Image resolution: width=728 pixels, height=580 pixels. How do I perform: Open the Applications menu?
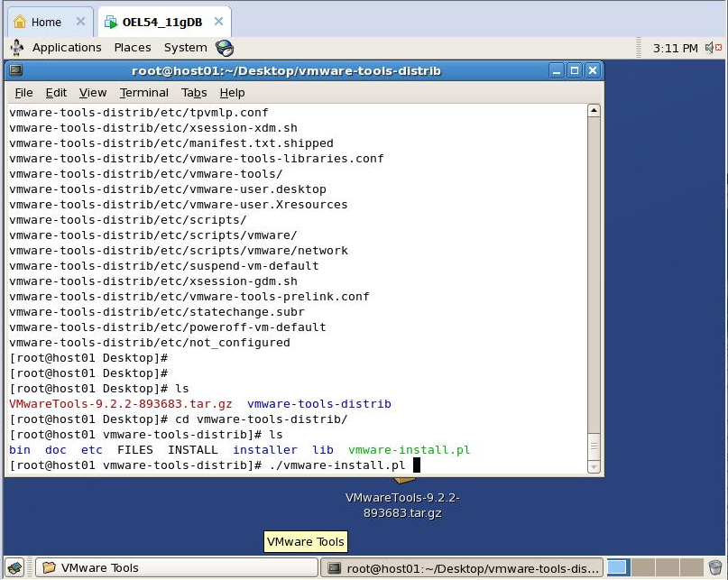[67, 48]
